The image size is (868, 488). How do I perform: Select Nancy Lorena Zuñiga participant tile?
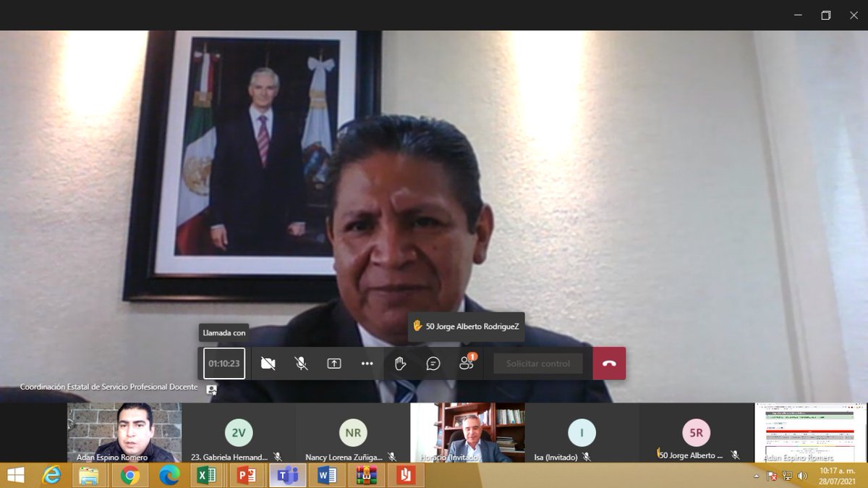353,433
